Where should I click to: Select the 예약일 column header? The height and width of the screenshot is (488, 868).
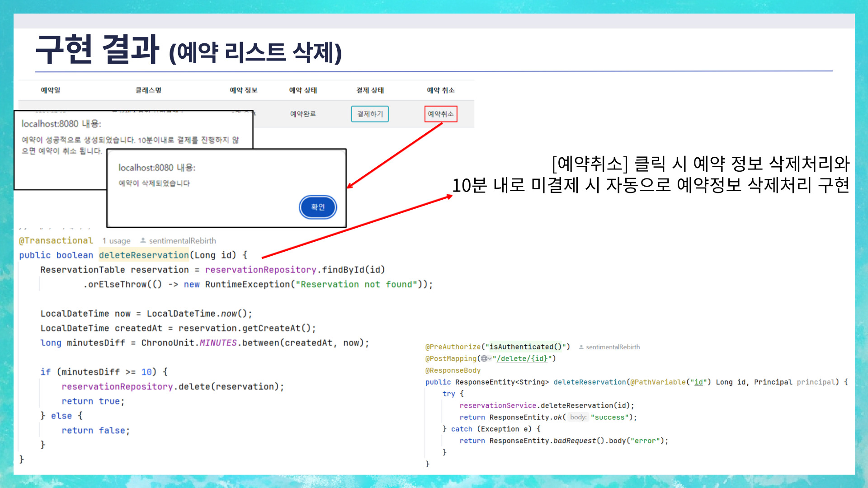pos(51,90)
